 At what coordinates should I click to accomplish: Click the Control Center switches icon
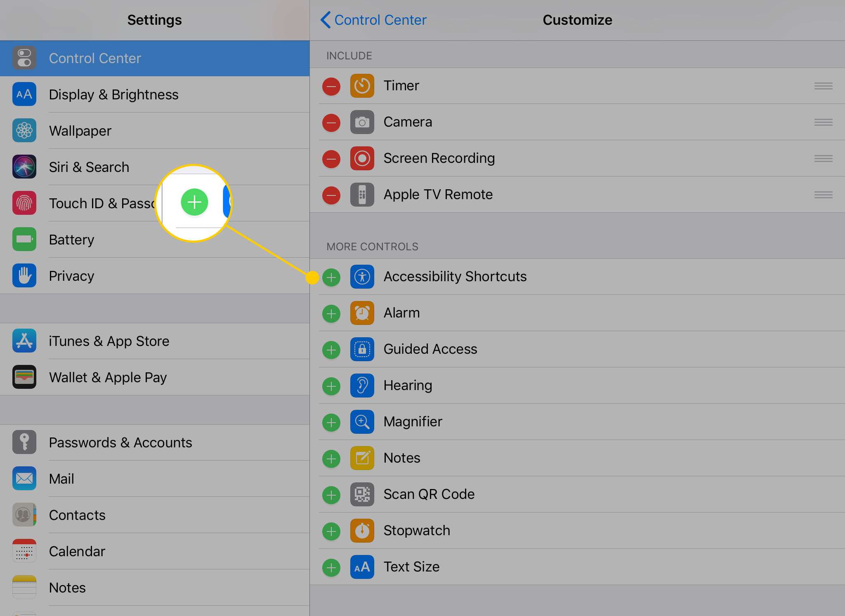pyautogui.click(x=24, y=58)
